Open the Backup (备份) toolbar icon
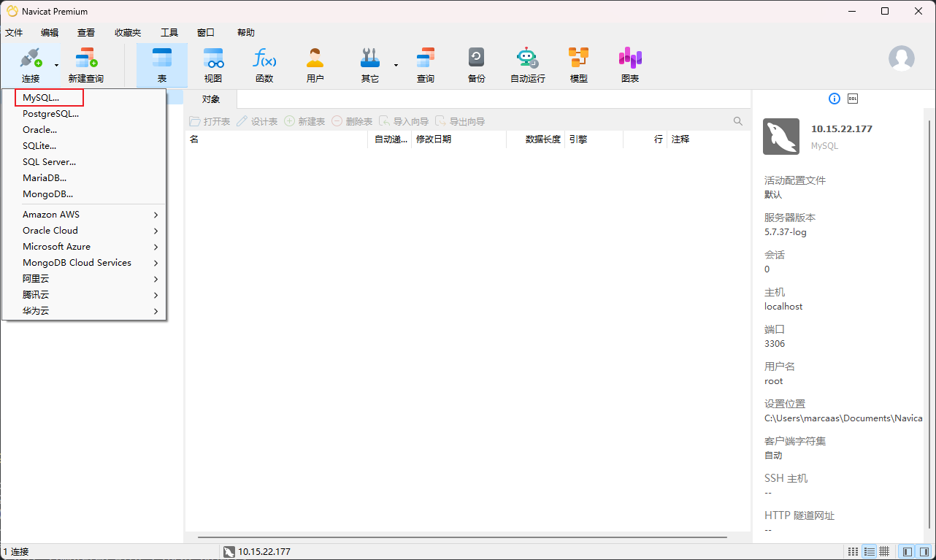Screen dimensions: 936x560 tap(477, 58)
